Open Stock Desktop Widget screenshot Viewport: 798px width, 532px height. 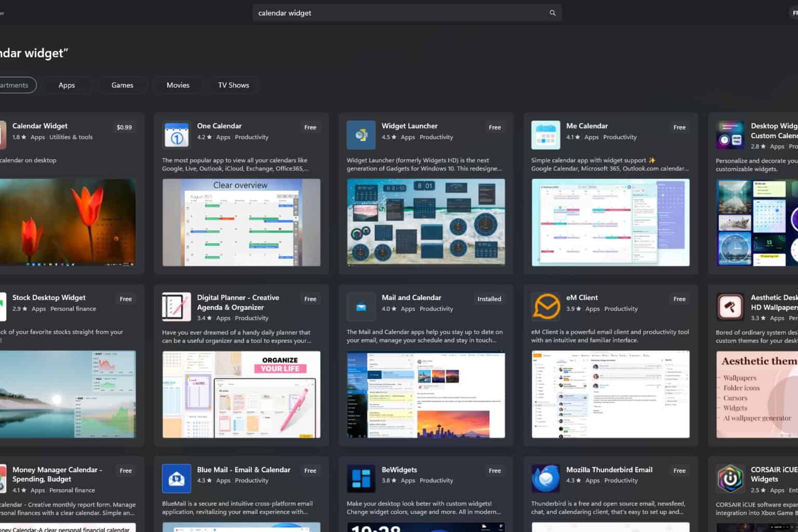(x=68, y=394)
